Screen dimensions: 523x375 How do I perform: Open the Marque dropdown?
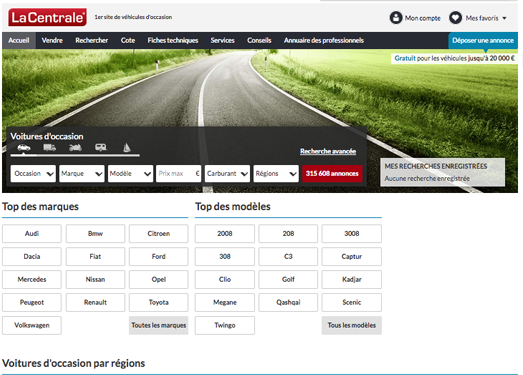pos(82,173)
